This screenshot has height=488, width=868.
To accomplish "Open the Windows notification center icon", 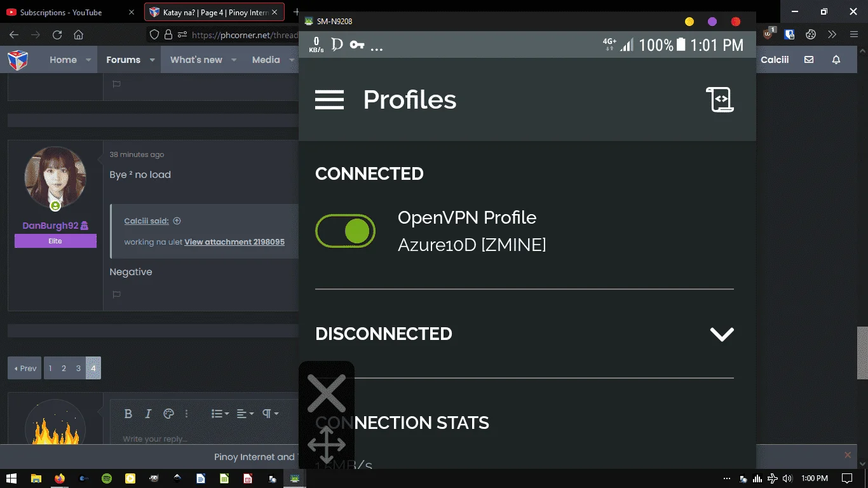I will tap(846, 478).
